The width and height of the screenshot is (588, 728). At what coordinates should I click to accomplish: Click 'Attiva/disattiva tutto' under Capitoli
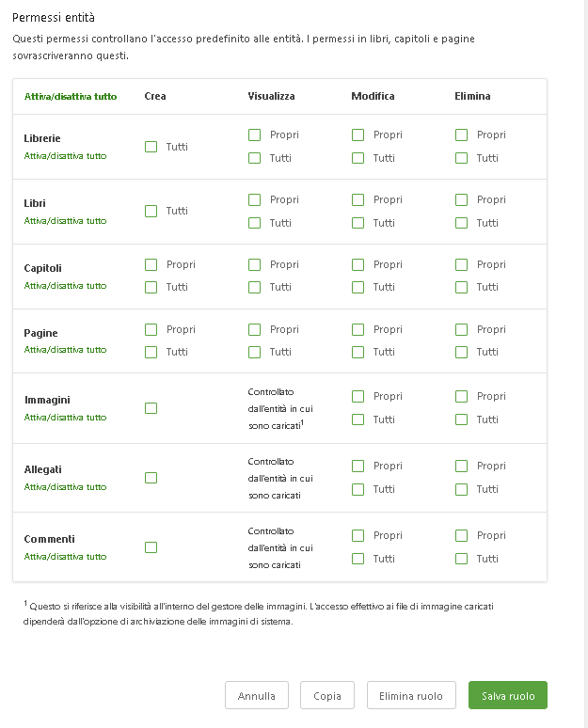[x=65, y=286]
